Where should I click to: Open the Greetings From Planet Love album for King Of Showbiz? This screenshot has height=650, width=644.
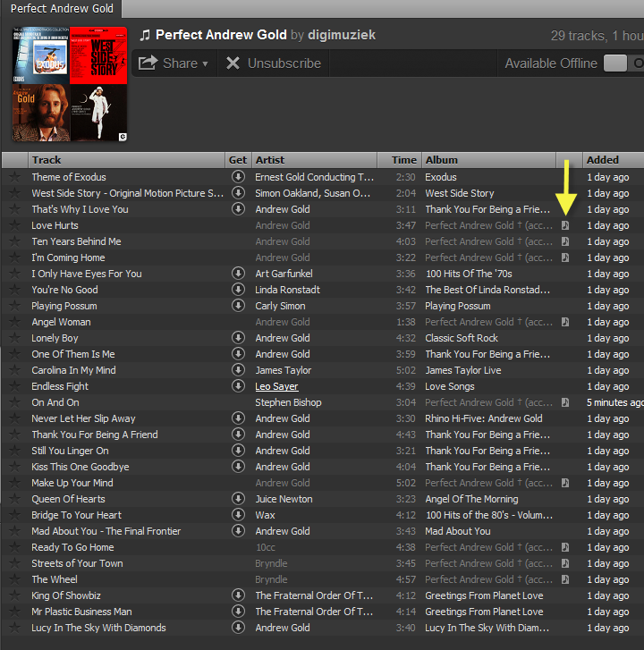pyautogui.click(x=485, y=595)
